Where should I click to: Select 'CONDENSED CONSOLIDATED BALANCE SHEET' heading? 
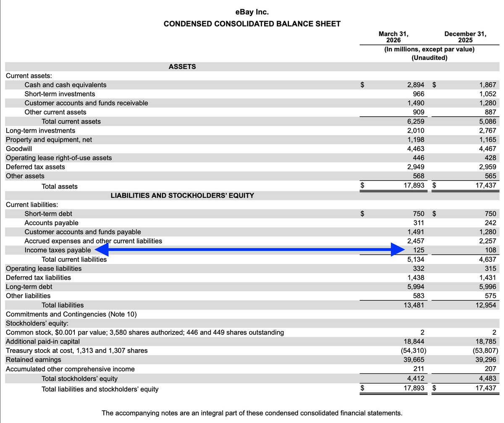click(252, 24)
